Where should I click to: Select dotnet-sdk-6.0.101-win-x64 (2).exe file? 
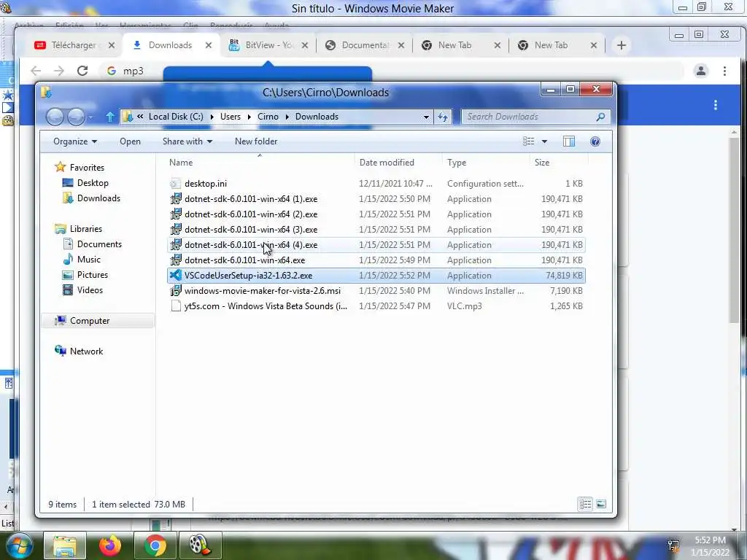(x=376, y=214)
